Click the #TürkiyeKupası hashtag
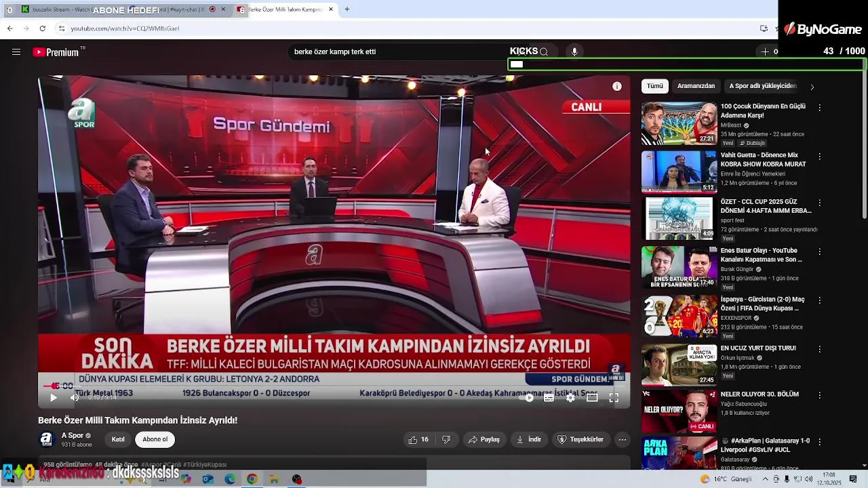 click(x=205, y=465)
